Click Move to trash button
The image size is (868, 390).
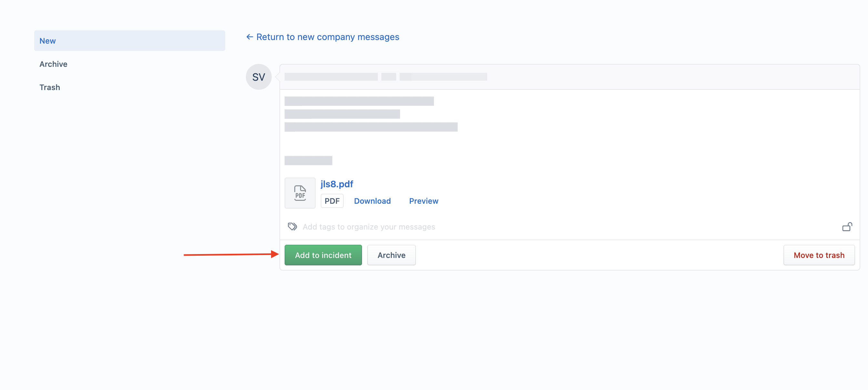point(819,255)
